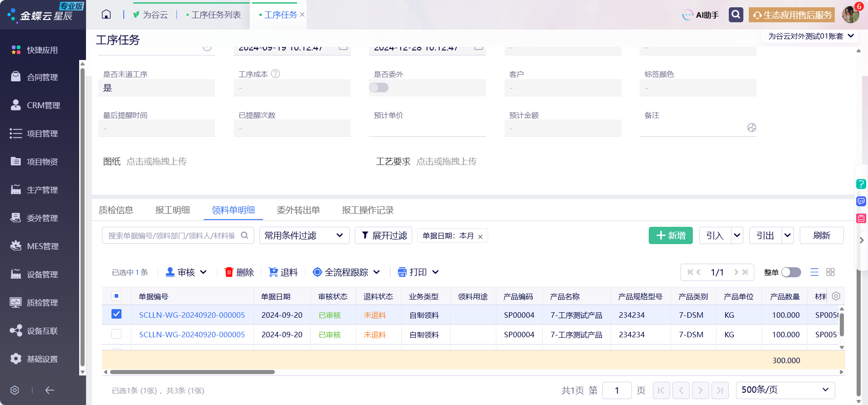
Task: Toggle the 整单 switch
Action: pos(791,272)
